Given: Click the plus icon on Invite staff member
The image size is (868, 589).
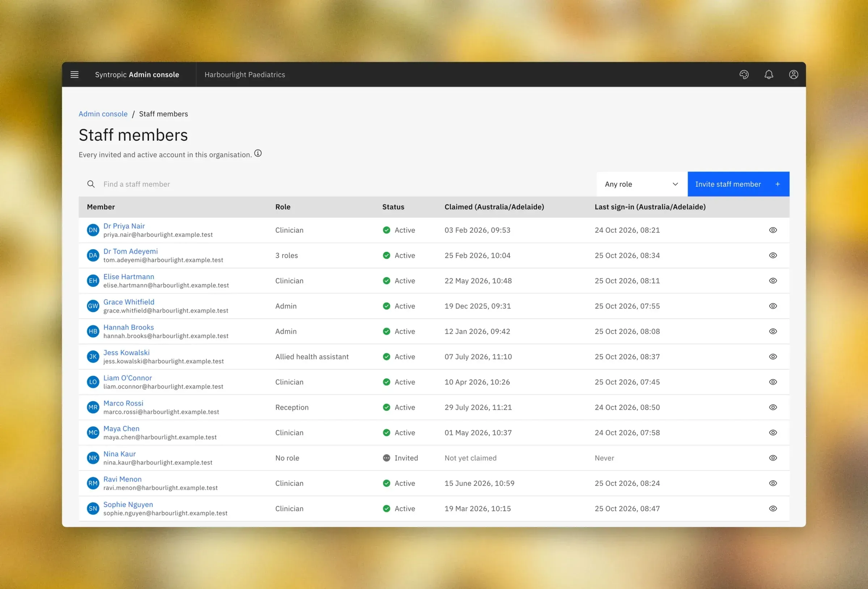Looking at the screenshot, I should coord(778,184).
